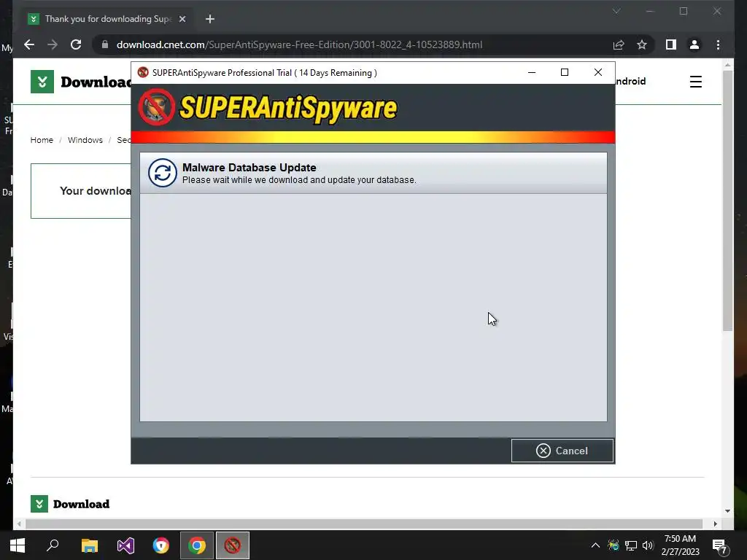Switch to Google Chrome on taskbar
747x560 pixels.
[197, 545]
